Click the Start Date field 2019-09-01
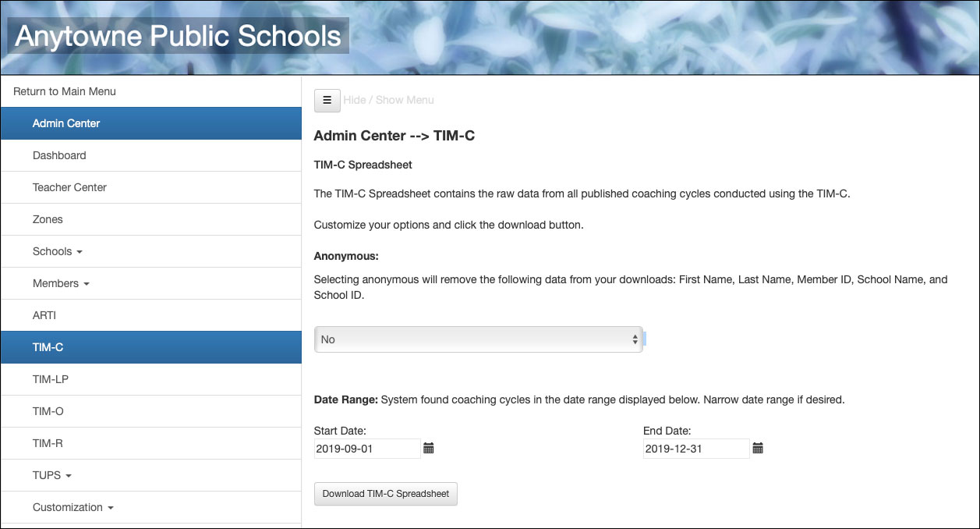 [x=367, y=449]
